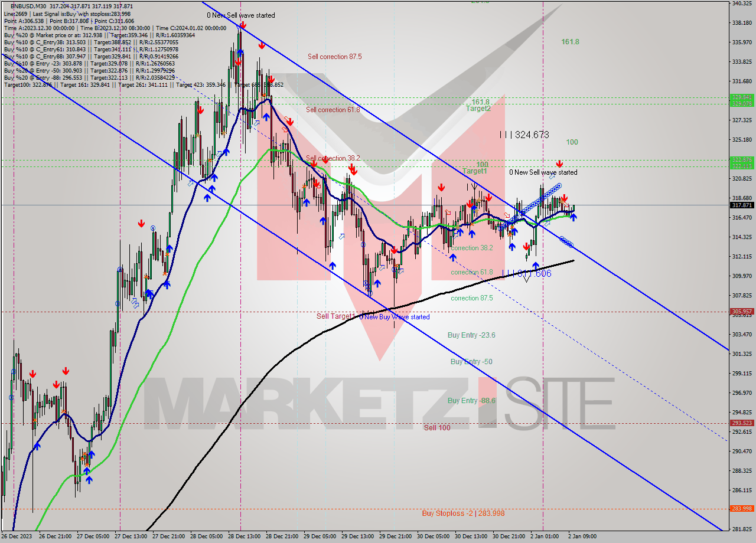756x543 pixels.
Task: Select the 'Sell correction 61.8' label
Action: tap(333, 110)
